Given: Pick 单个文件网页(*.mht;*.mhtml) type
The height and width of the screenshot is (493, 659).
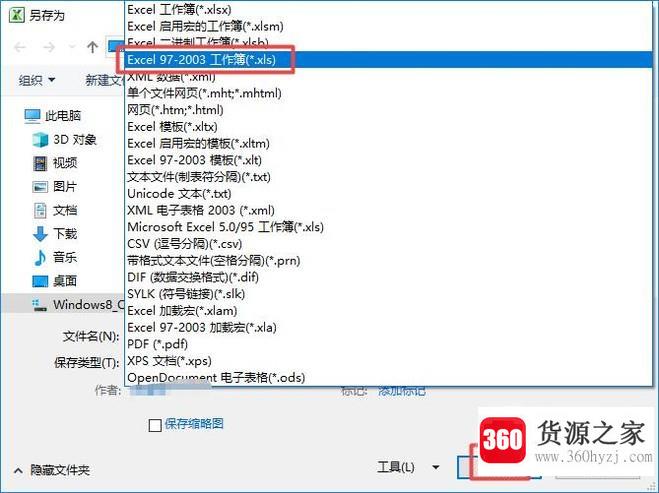Looking at the screenshot, I should tap(388, 93).
